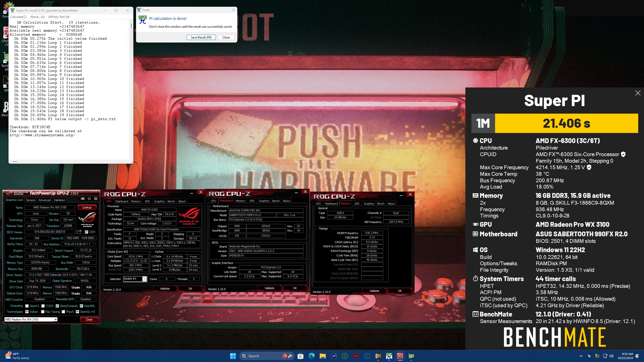644x362 pixels.
Task: Click 'CL9.0-10-9-28' timings in the BenchMate panel
Action: pos(552,216)
